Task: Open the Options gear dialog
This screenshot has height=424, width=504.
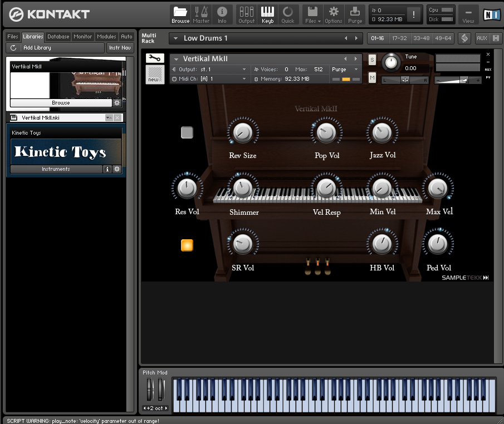Action: [334, 15]
